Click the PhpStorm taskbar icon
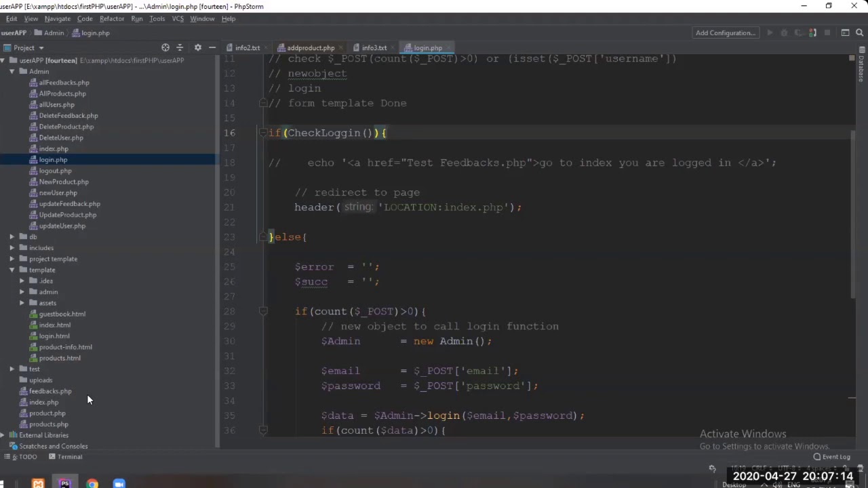Viewport: 868px width, 488px height. click(x=64, y=483)
